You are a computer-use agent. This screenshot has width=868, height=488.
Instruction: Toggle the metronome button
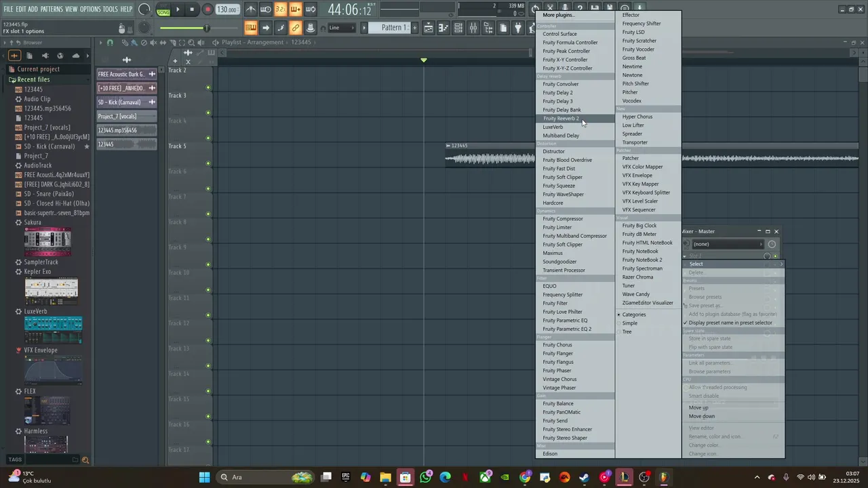(x=251, y=9)
